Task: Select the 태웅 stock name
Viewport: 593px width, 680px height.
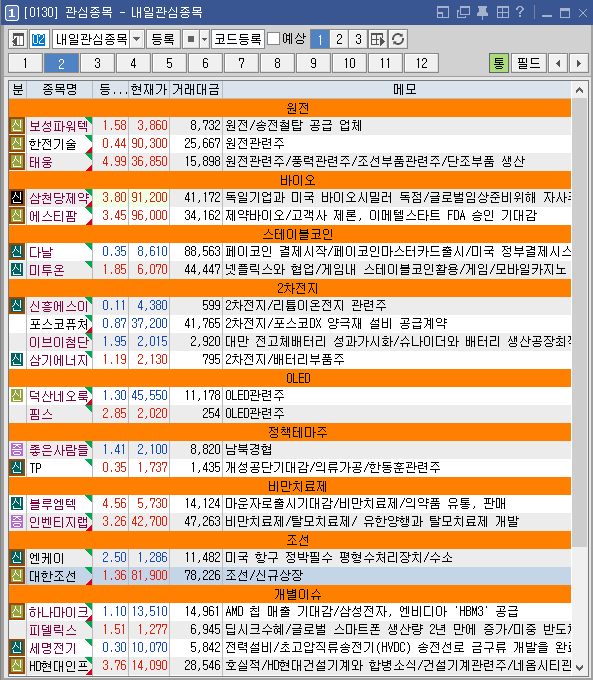Action: [40, 162]
